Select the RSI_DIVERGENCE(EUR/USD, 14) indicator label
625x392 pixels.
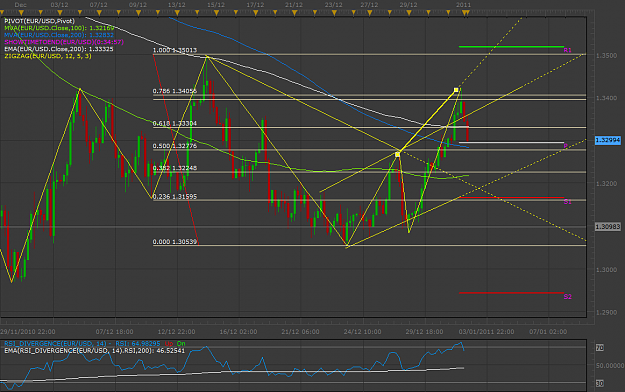coord(56,344)
